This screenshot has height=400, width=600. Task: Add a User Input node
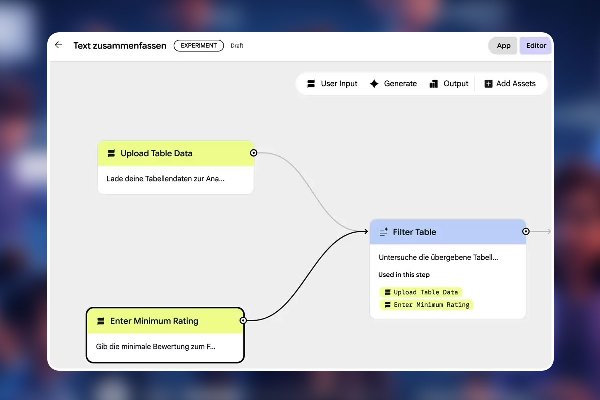pos(332,83)
